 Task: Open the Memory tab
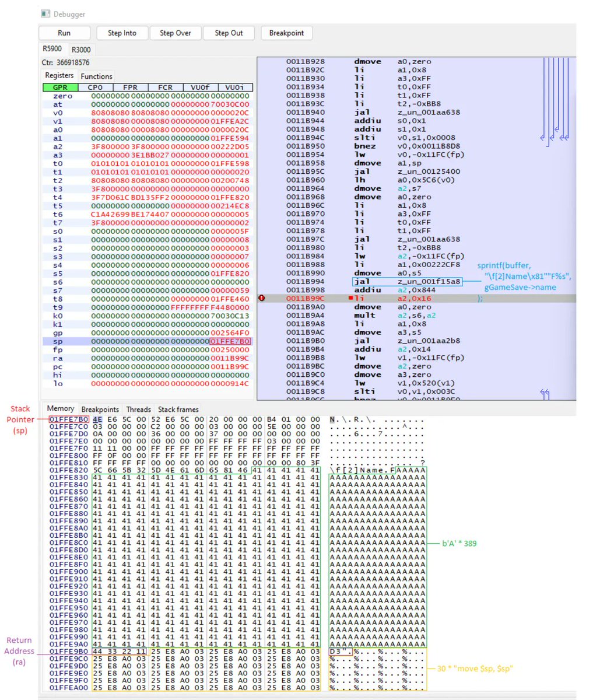[x=61, y=408]
